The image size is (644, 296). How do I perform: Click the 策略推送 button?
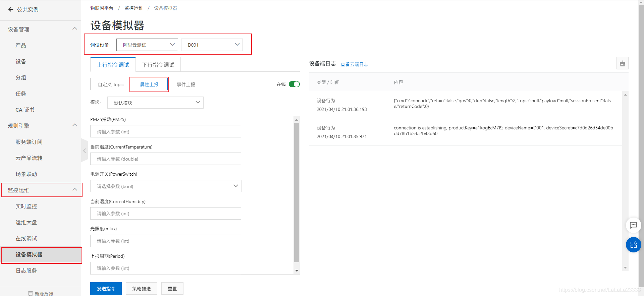[142, 289]
